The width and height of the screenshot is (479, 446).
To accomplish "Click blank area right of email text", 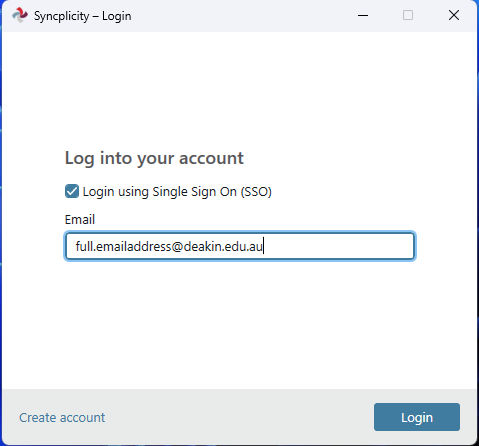I will coord(338,246).
